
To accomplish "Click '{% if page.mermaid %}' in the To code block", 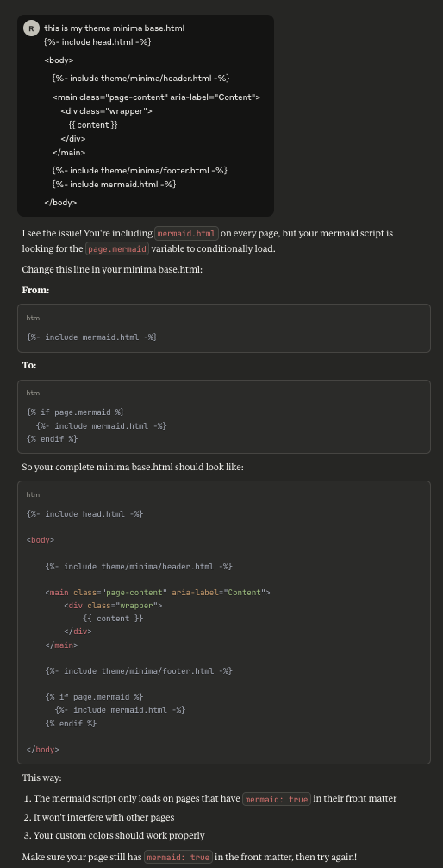I will (75, 412).
